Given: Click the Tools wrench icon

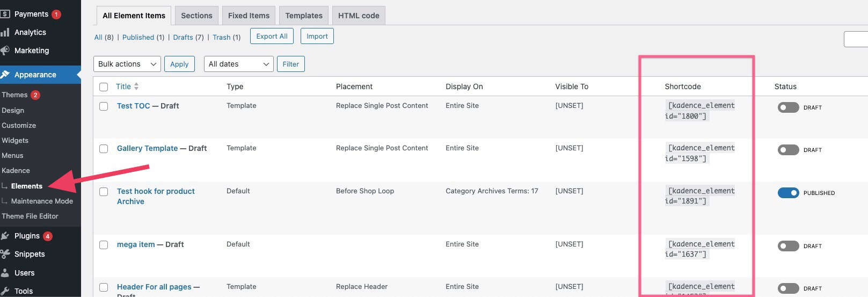Looking at the screenshot, I should pyautogui.click(x=5, y=291).
